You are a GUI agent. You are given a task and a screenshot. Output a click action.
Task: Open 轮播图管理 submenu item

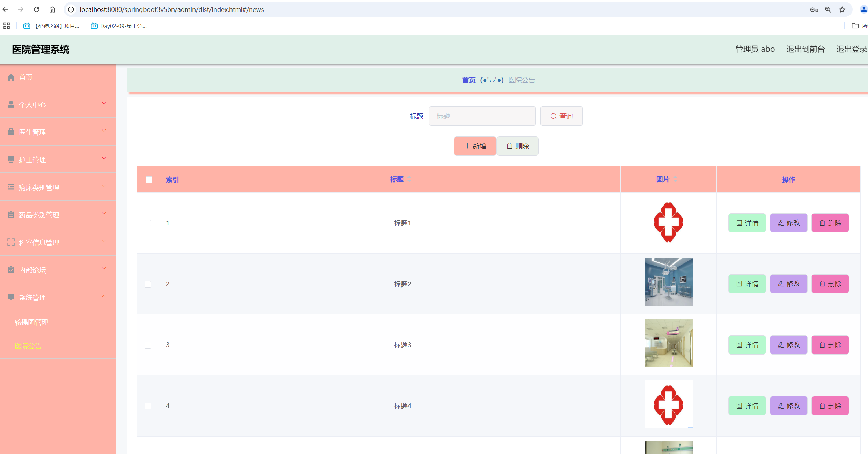31,322
